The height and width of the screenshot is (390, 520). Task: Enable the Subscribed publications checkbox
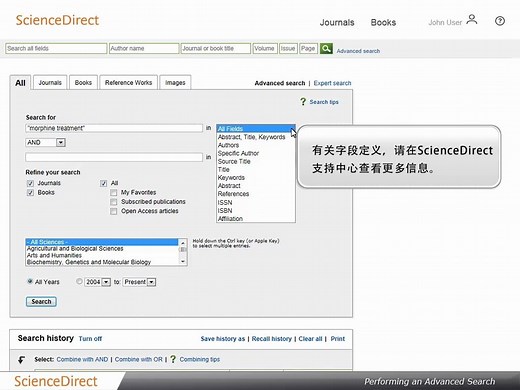click(114, 202)
